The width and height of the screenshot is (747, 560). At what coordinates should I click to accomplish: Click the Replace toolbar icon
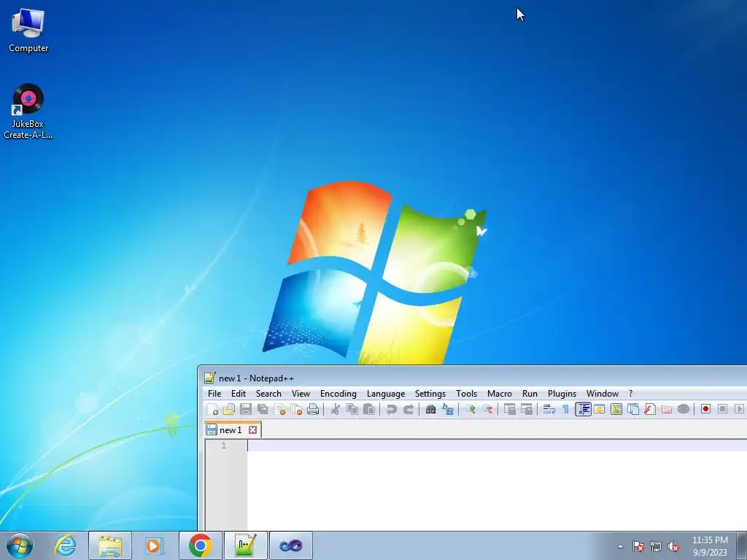pos(448,410)
